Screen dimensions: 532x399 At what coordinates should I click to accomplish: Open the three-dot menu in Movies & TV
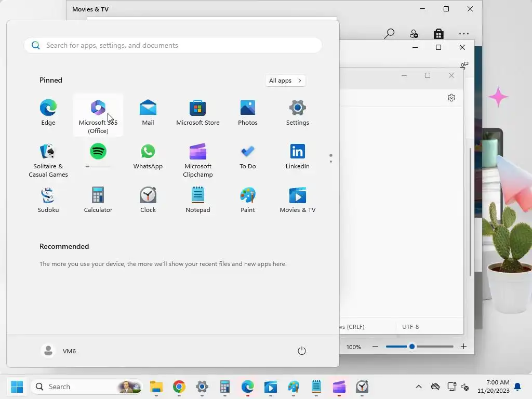(463, 34)
